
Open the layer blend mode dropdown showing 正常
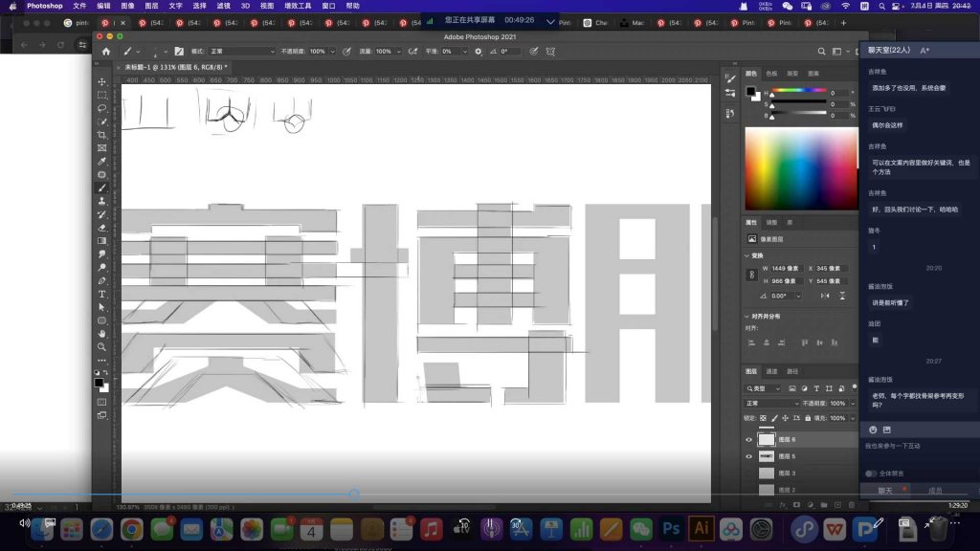(771, 404)
